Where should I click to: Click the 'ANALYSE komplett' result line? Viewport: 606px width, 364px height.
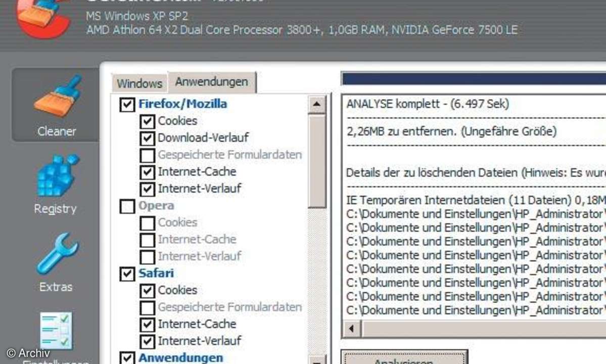[428, 104]
